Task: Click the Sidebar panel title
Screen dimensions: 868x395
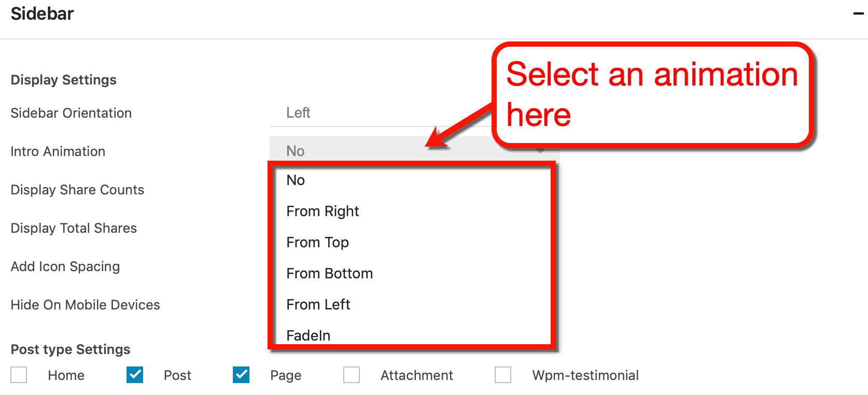Action: 42,13
